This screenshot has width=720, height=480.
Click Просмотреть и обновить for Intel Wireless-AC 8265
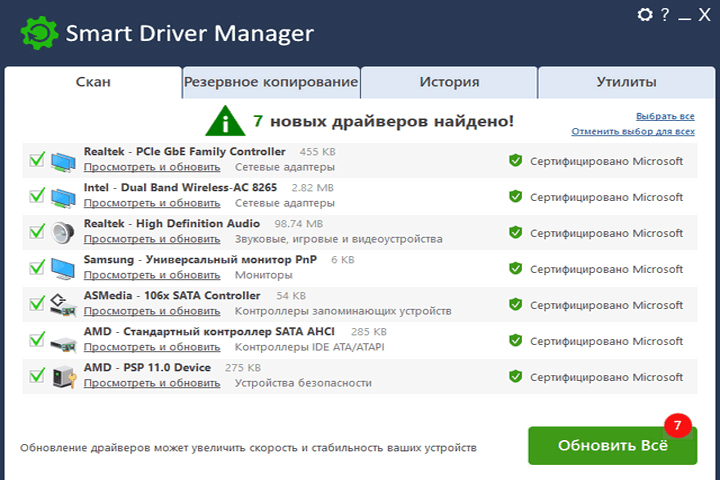pos(152,203)
